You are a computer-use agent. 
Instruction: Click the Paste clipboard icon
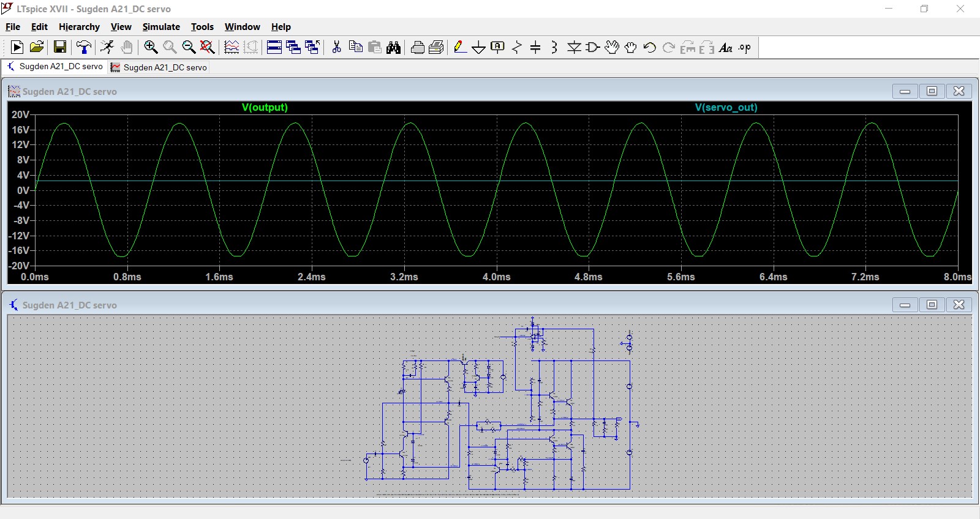(375, 47)
